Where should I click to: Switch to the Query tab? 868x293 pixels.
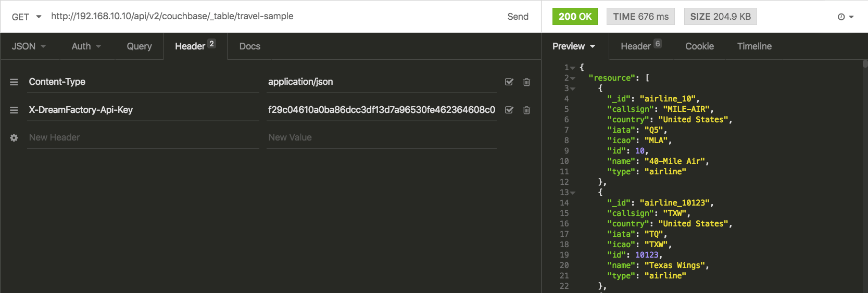tap(139, 46)
